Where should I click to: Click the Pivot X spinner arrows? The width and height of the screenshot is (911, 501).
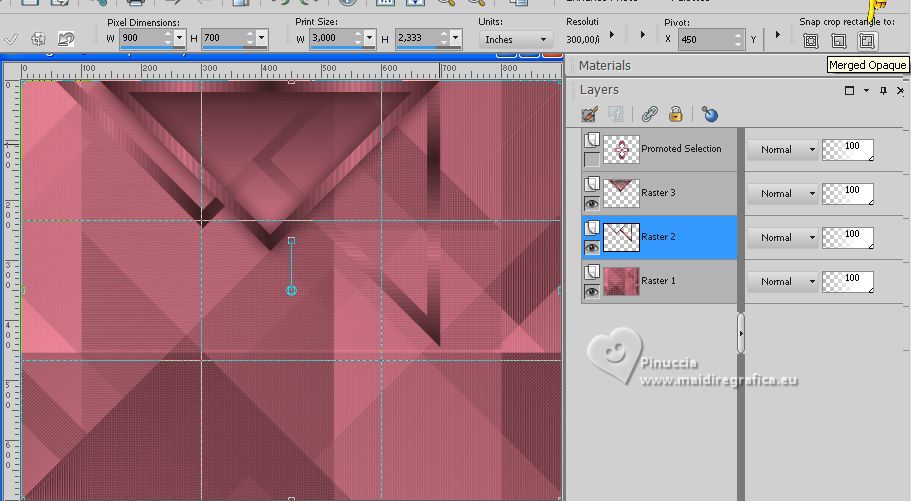point(738,40)
